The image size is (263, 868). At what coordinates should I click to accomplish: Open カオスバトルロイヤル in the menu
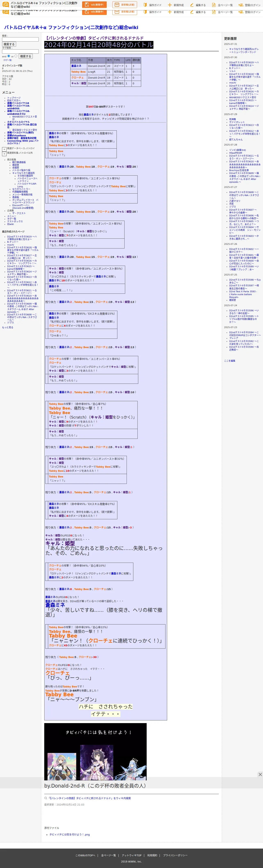pyautogui.click(x=18, y=122)
